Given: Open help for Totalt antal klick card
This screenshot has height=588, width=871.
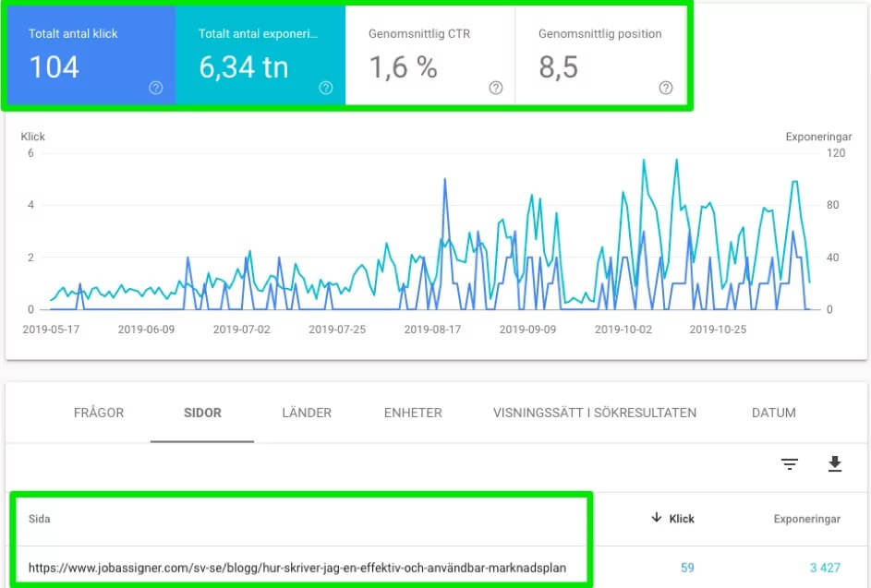Looking at the screenshot, I should click(155, 89).
